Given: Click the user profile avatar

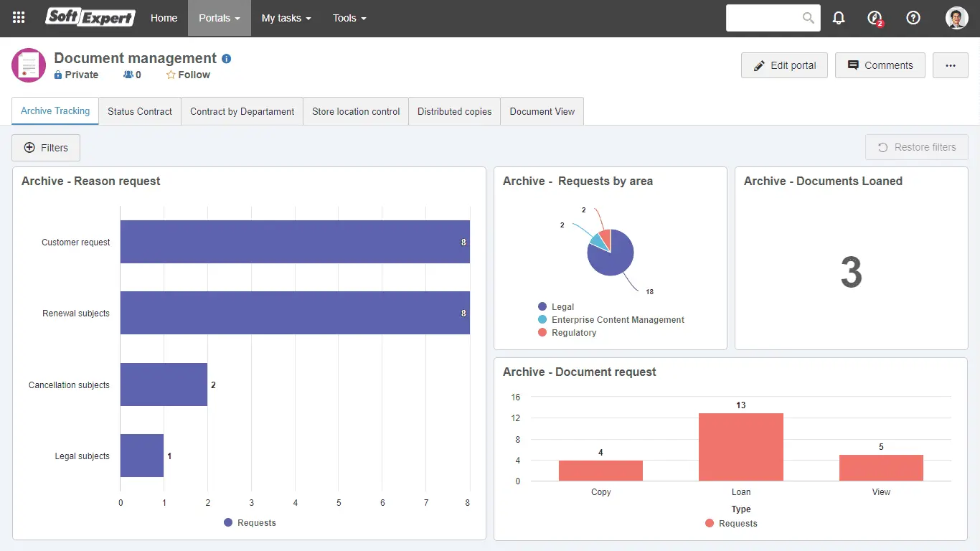Looking at the screenshot, I should pyautogui.click(x=956, y=18).
